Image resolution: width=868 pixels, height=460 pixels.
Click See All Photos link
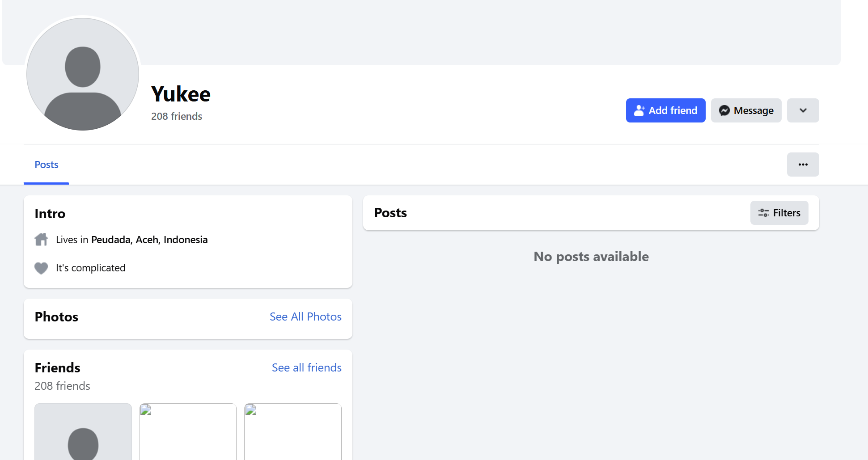click(x=305, y=317)
